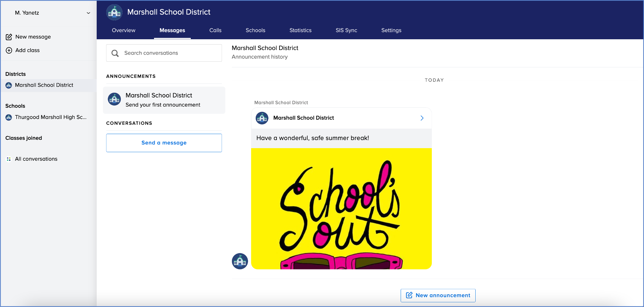Click the Add class plus icon

tap(9, 50)
